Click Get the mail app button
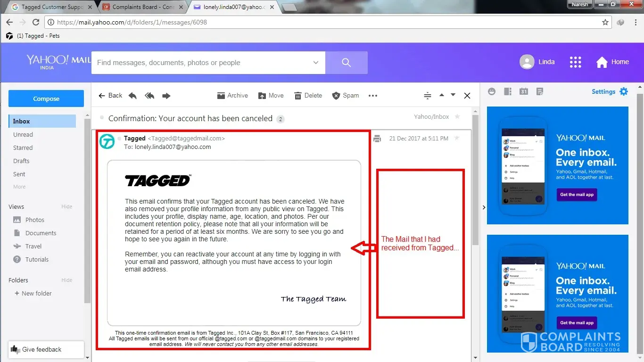644x362 pixels. (x=577, y=195)
